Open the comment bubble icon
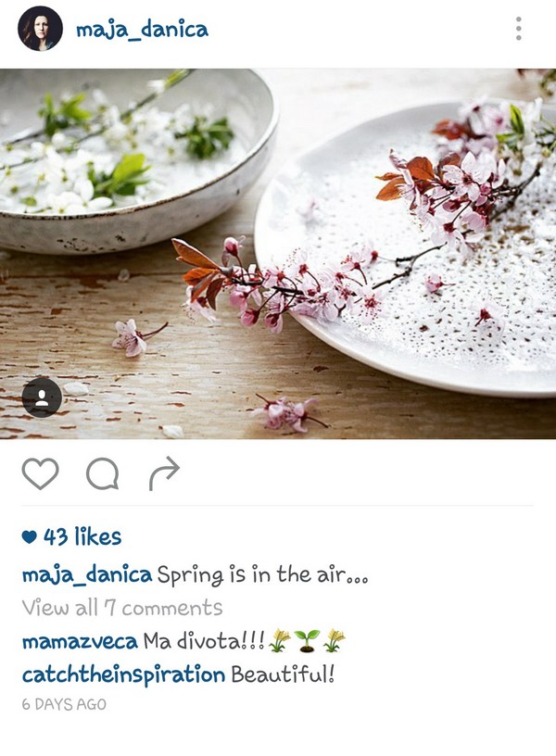Viewport: 556px width, 756px height. click(102, 473)
